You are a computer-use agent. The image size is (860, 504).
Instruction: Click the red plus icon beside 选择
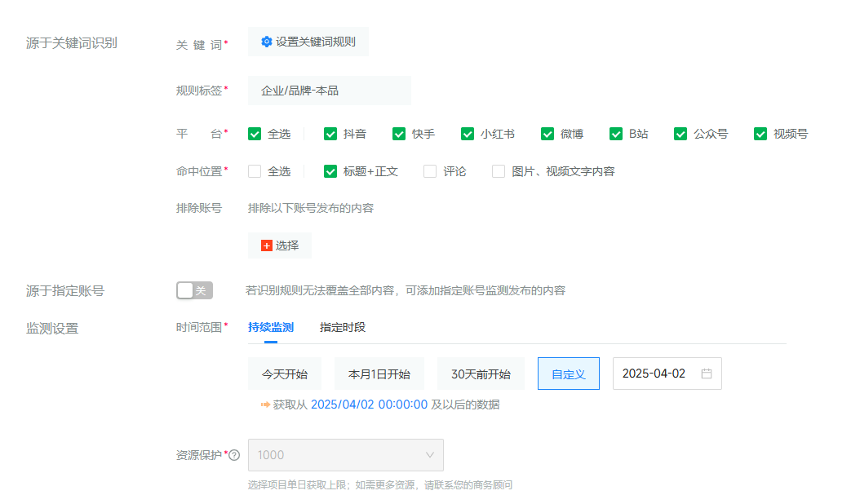pos(267,245)
